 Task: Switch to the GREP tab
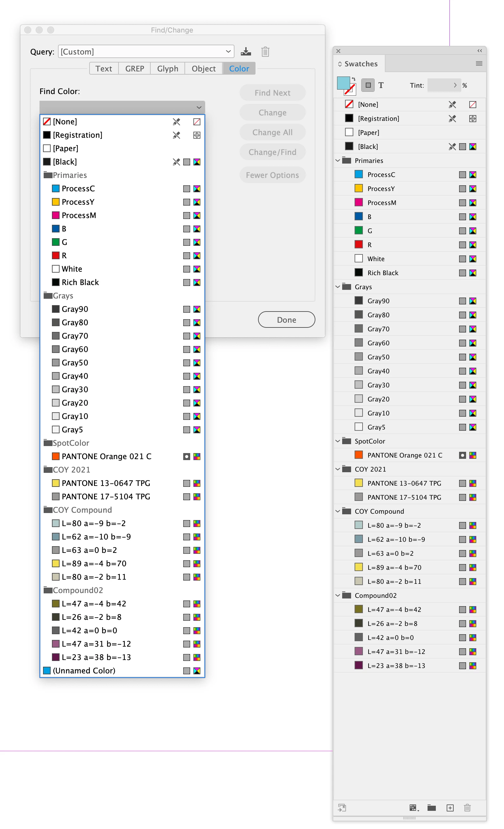click(134, 68)
